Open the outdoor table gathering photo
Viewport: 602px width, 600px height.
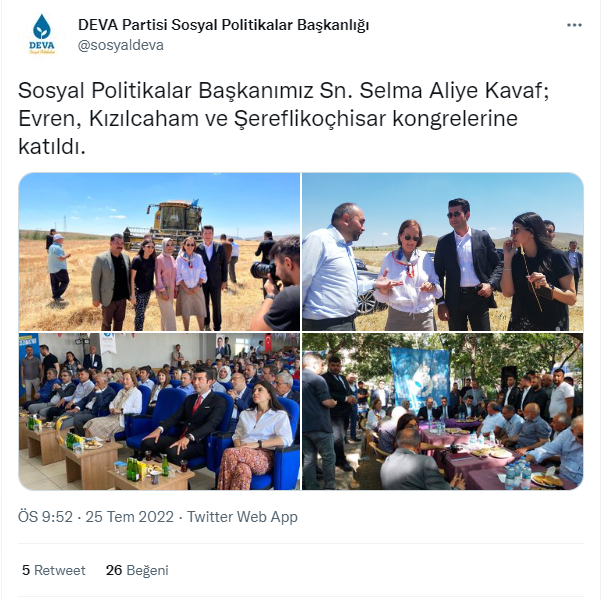[x=443, y=412]
